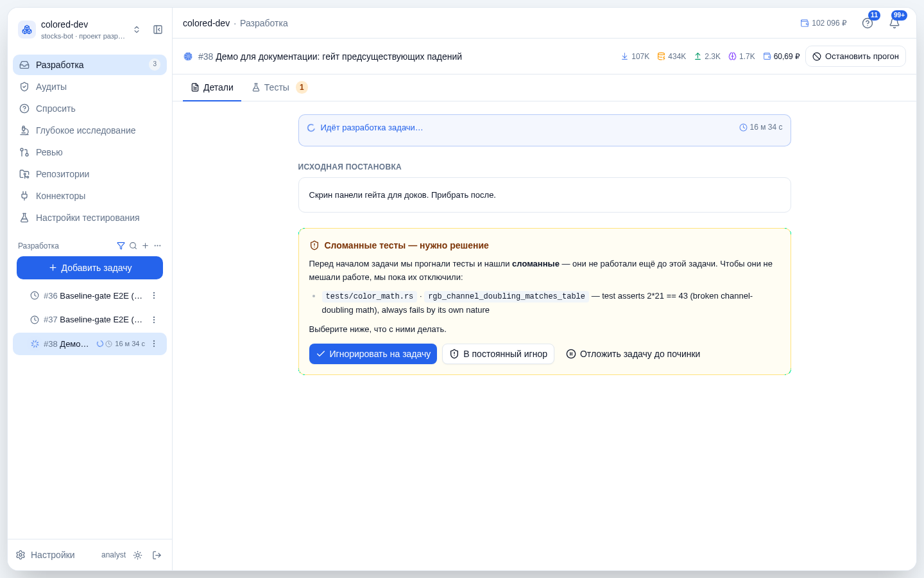Click the Скрин панели гейта description box
This screenshot has height=578, width=924.
pos(544,195)
